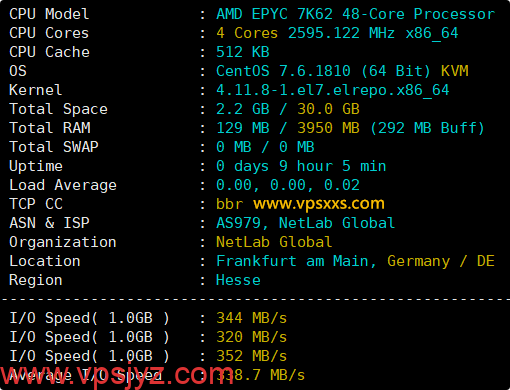Viewport: 510px width, 390px height.
Task: Click '129 MB / 3950 MB' RAM value
Action: pyautogui.click(x=288, y=128)
